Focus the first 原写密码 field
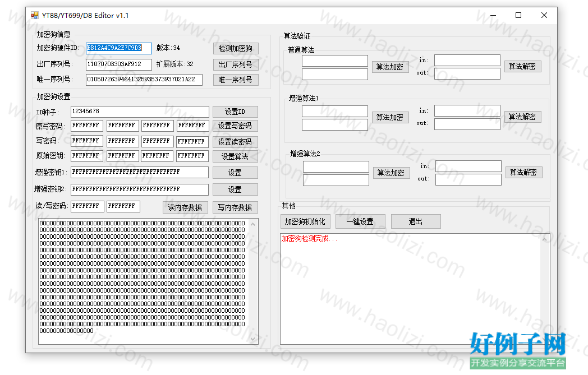The width and height of the screenshot is (588, 375). (x=87, y=126)
